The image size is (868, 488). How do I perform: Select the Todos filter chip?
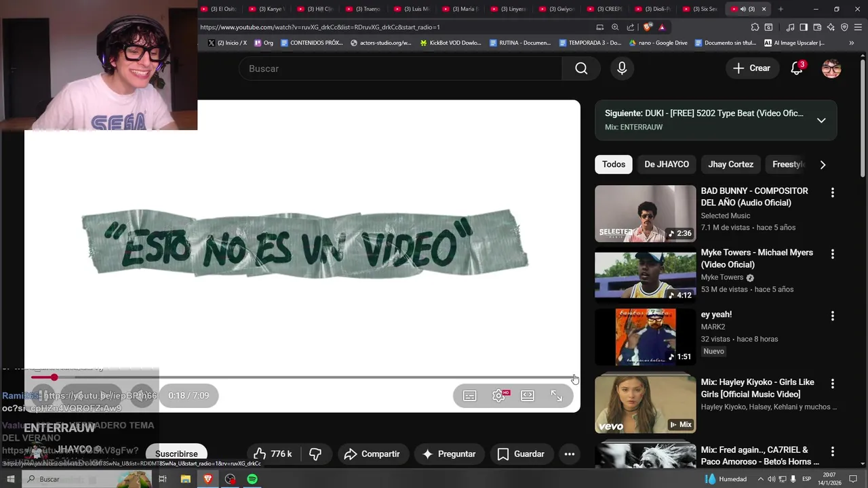click(x=614, y=165)
